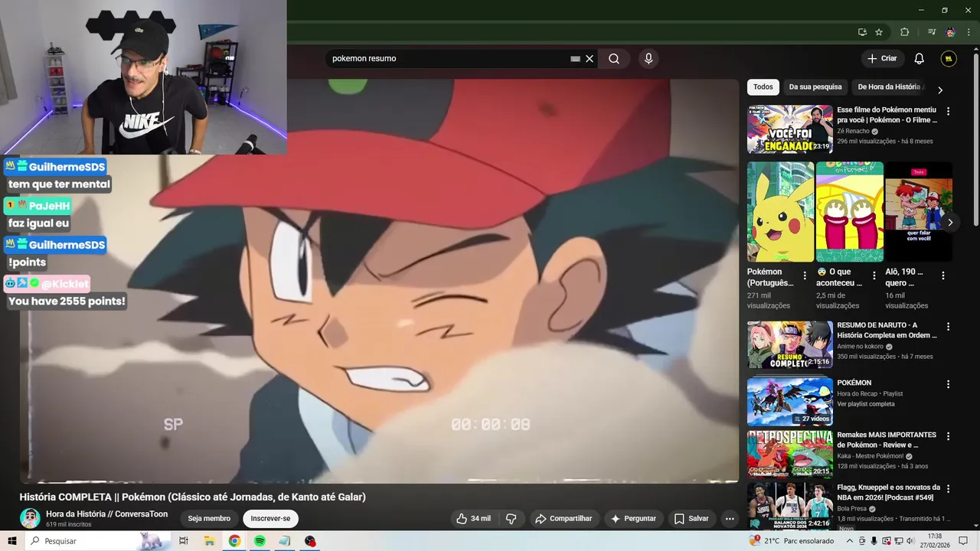Open Remakes MAIS IMPORTANTES title link
This screenshot has width=980, height=551.
coord(887,439)
